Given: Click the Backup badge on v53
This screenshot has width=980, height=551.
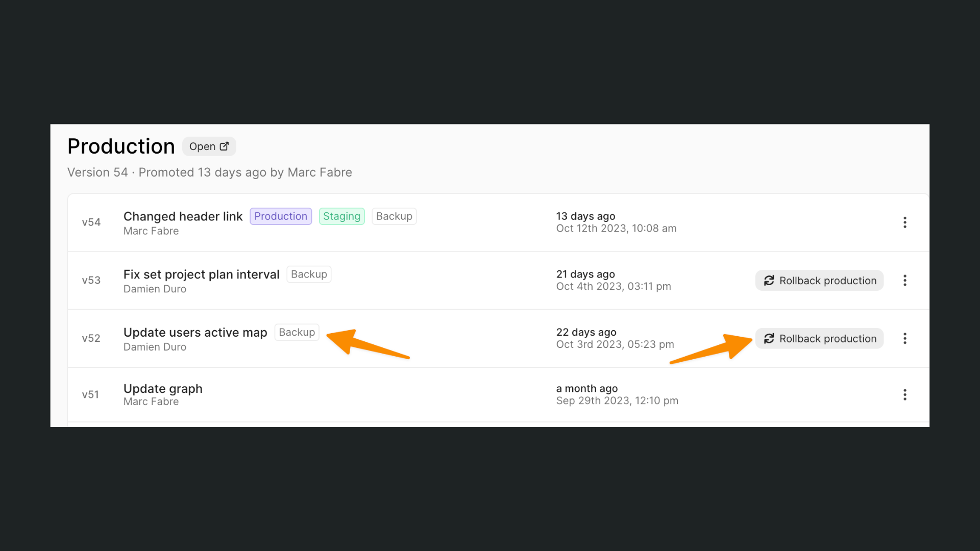Looking at the screenshot, I should [309, 274].
